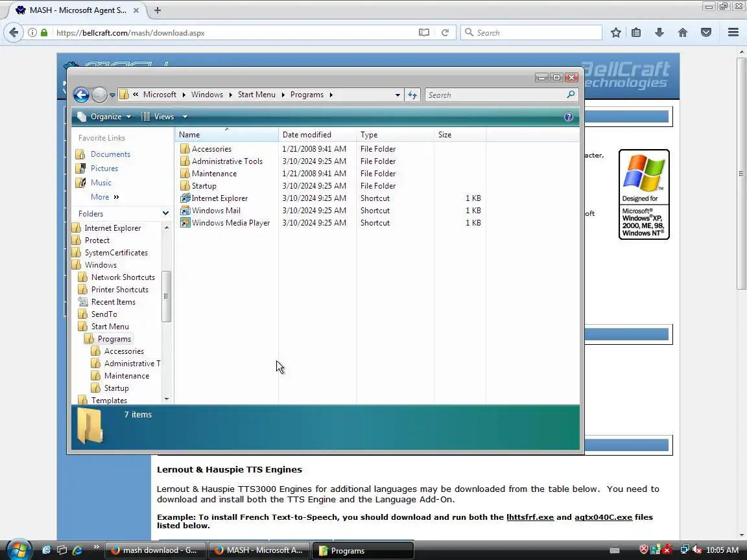
Task: Click the Windows Start orb
Action: click(x=19, y=550)
